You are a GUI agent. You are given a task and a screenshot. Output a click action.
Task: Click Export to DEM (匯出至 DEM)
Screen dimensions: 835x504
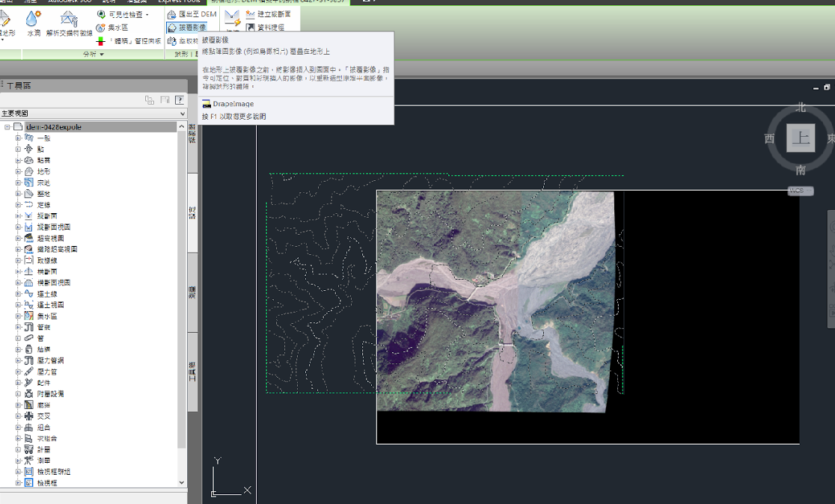point(192,14)
